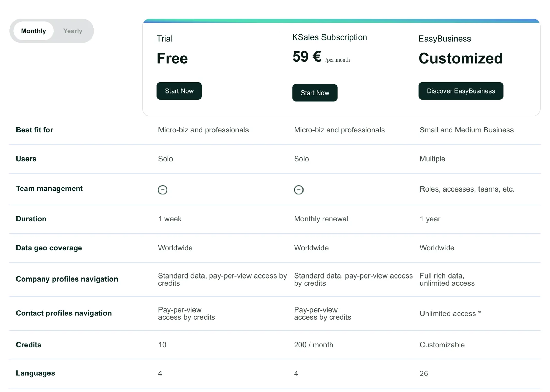This screenshot has height=392, width=550.
Task: Click 'Full rich data, unlimited access' cell
Action: [447, 280]
